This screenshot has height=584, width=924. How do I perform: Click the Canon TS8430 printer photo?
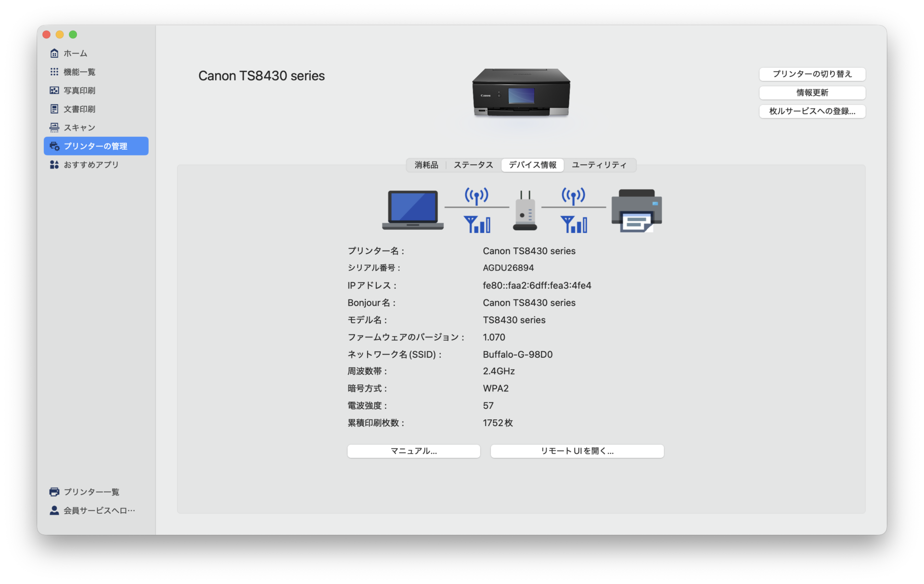click(x=521, y=93)
